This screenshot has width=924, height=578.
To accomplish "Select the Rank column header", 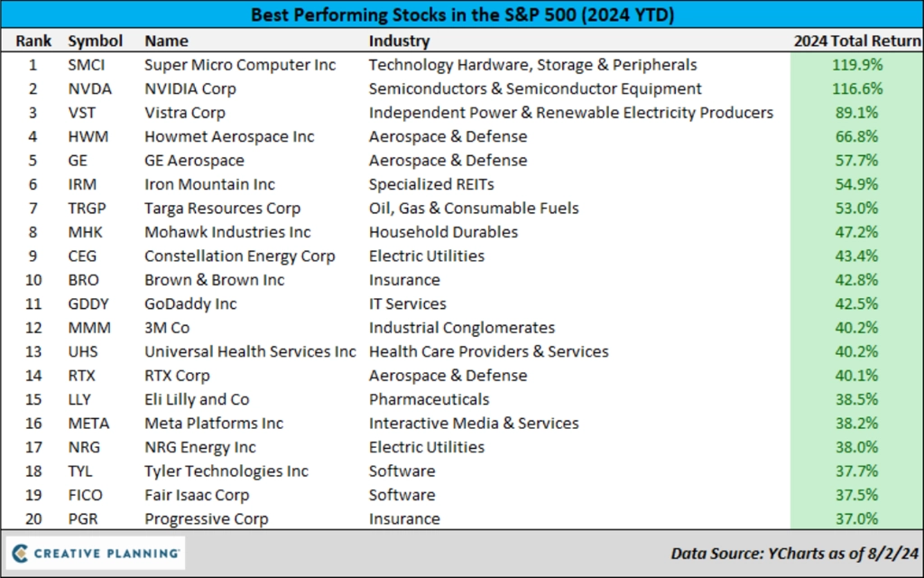I will pyautogui.click(x=33, y=41).
